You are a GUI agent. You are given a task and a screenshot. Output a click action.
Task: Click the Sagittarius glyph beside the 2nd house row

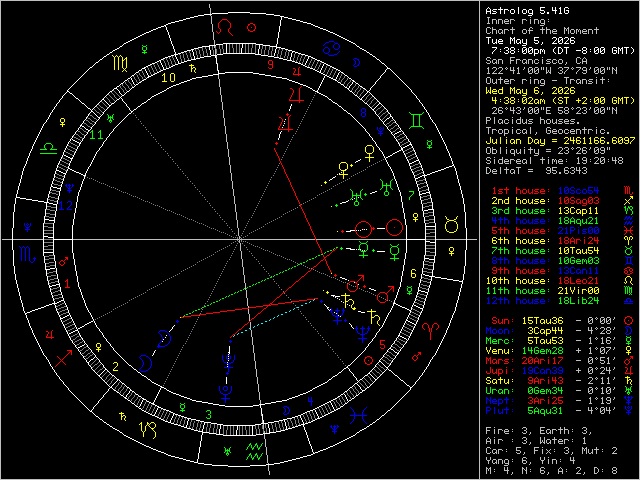pyautogui.click(x=628, y=201)
